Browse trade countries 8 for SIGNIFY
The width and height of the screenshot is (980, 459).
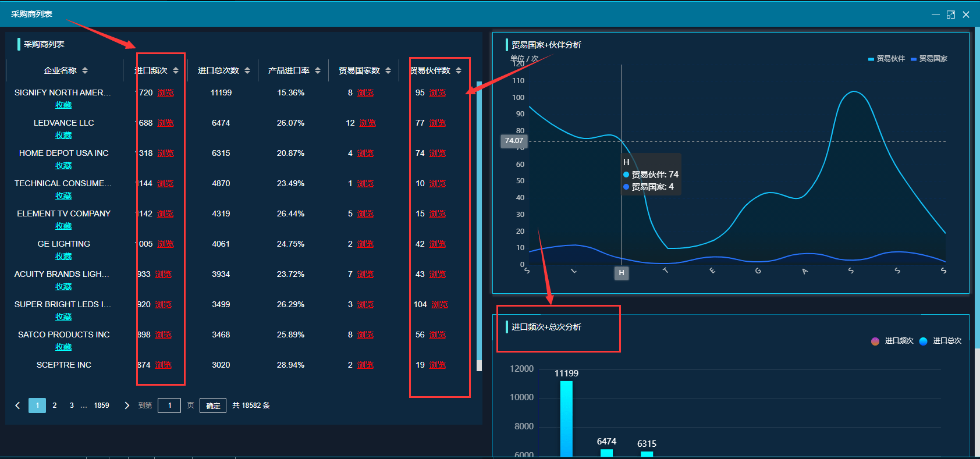tap(365, 92)
